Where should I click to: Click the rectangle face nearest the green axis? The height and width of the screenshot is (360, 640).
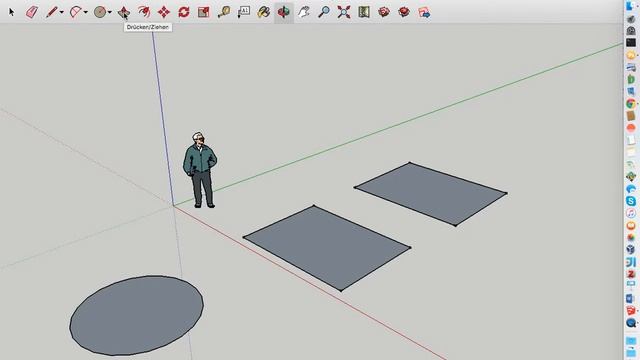click(x=431, y=194)
